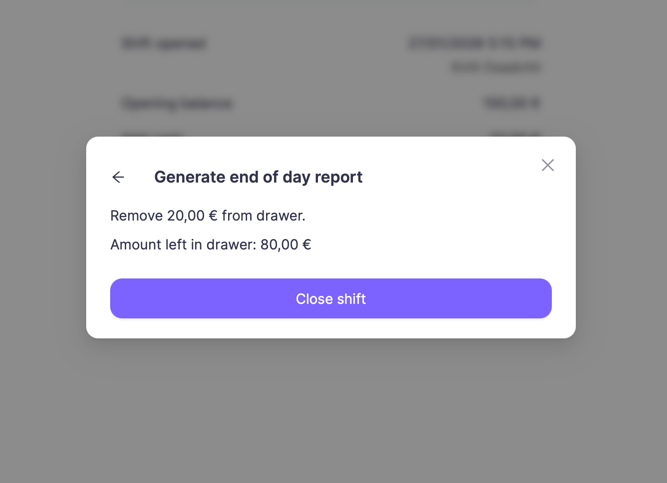Click the back arrow in the dialog
The image size is (667, 483).
tap(118, 177)
